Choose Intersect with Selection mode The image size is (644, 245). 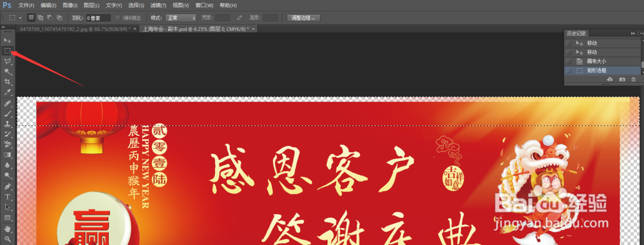(59, 17)
